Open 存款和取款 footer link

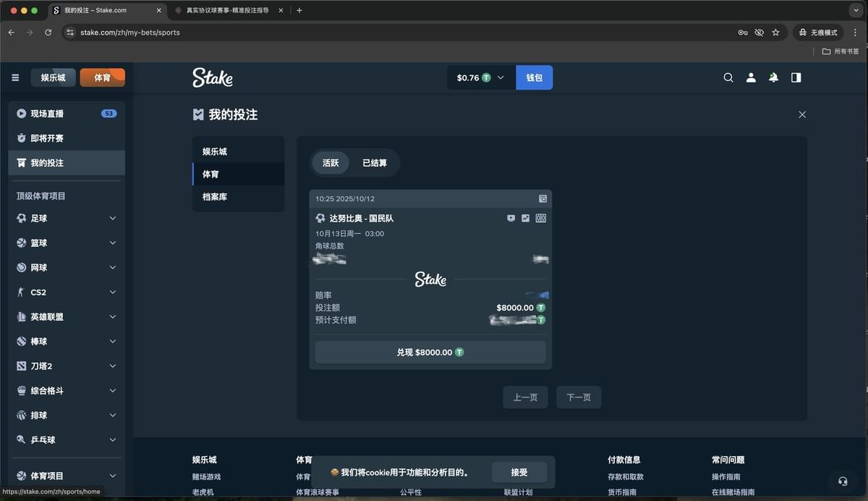(626, 476)
